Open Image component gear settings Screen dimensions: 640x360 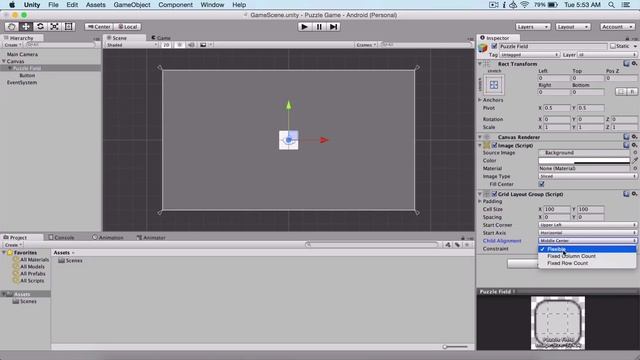pyautogui.click(x=634, y=145)
